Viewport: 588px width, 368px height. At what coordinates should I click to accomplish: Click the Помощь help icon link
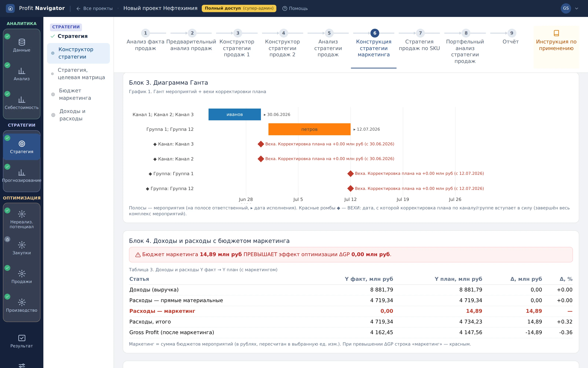point(295,8)
